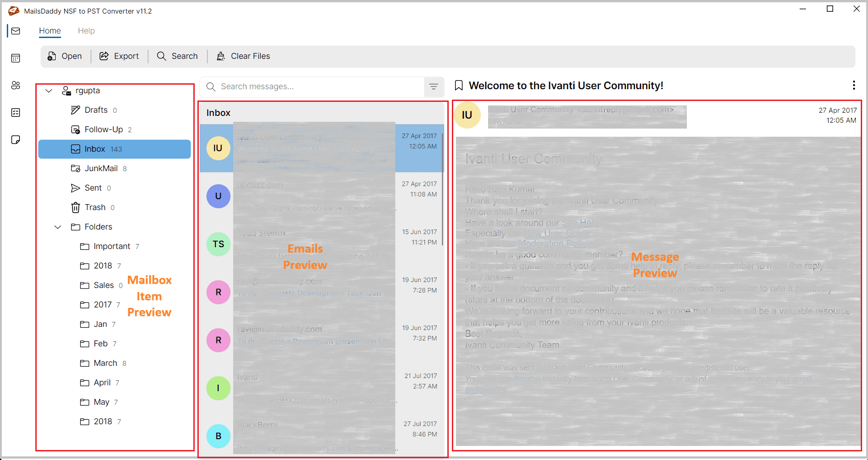Select the Sent folder
868x460 pixels.
coord(115,188)
